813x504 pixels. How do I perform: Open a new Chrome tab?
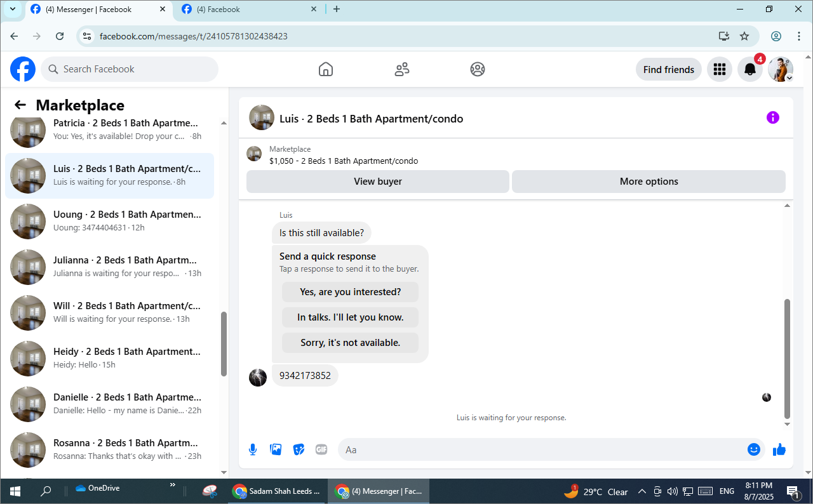(337, 9)
